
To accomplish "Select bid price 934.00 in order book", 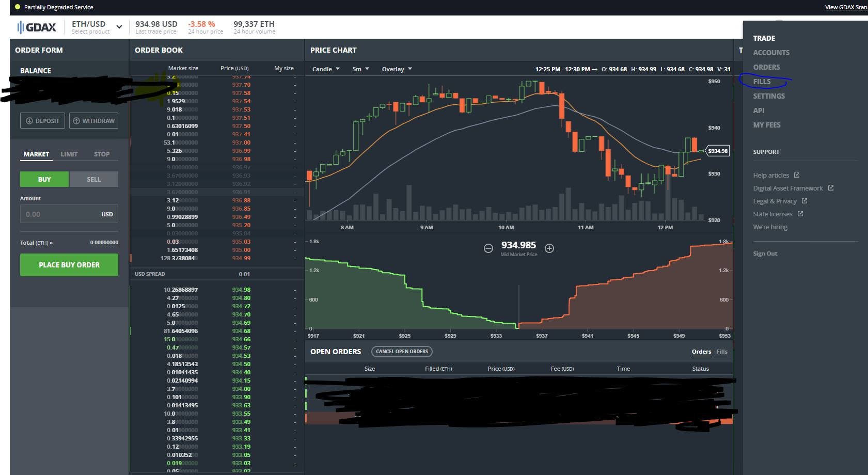I will tap(241, 389).
